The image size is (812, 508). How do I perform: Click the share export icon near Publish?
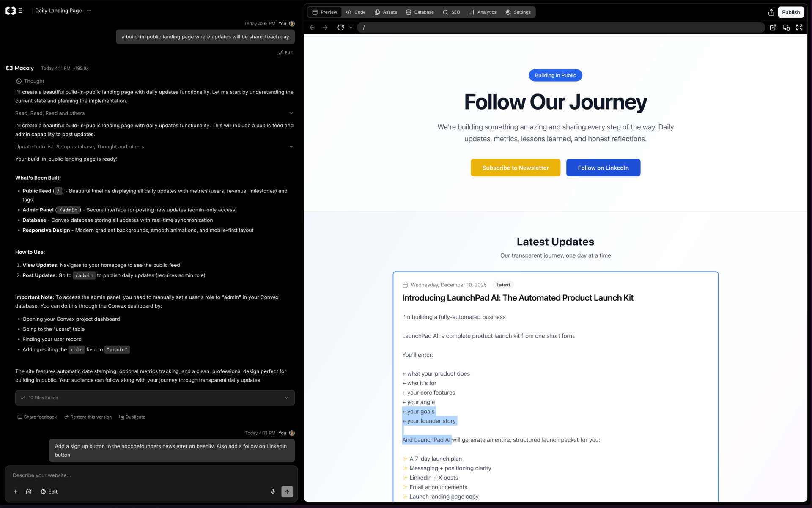tap(771, 12)
